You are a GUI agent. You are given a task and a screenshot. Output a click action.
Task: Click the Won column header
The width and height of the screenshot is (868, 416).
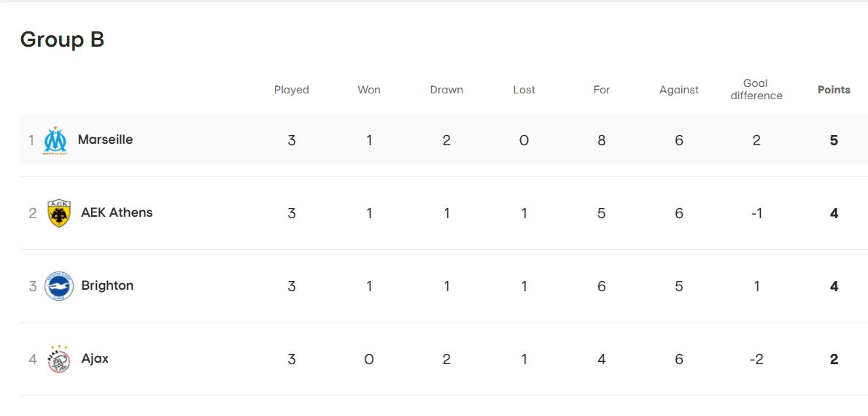click(369, 90)
